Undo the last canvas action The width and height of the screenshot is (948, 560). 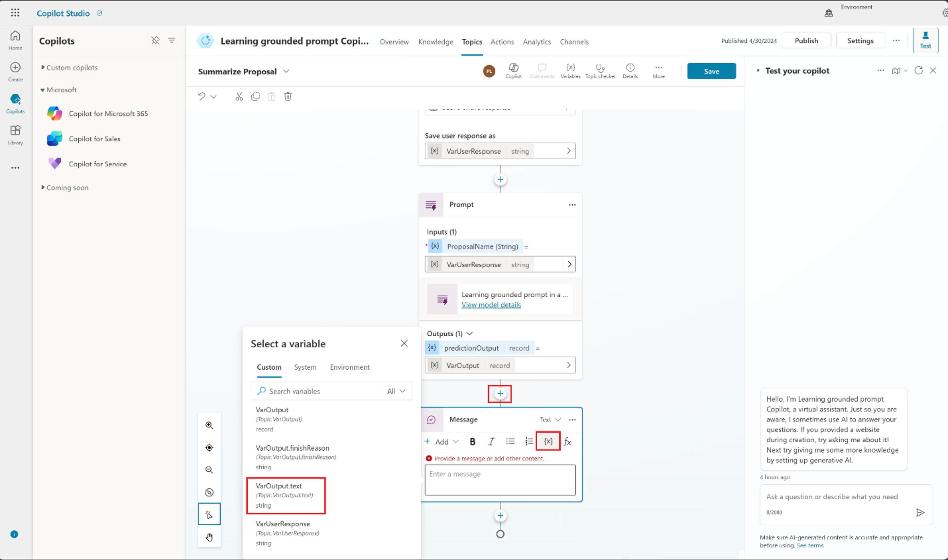click(202, 97)
